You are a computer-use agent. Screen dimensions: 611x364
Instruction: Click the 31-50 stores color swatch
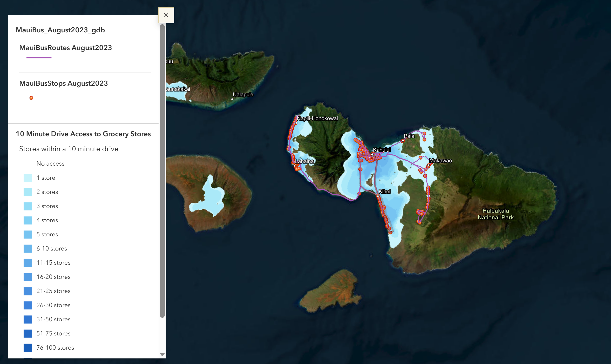click(x=28, y=320)
